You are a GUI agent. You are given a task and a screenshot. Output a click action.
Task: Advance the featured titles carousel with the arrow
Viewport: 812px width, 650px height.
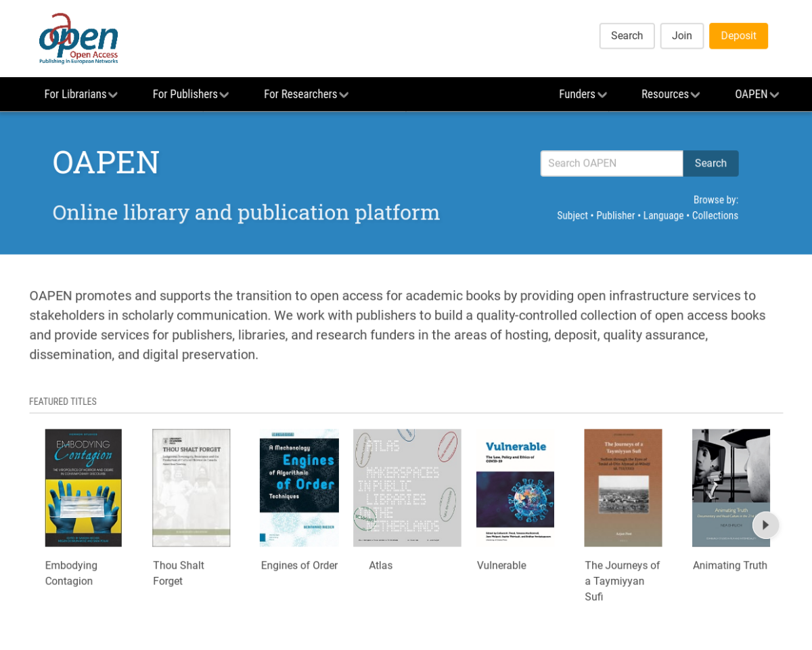(x=765, y=525)
